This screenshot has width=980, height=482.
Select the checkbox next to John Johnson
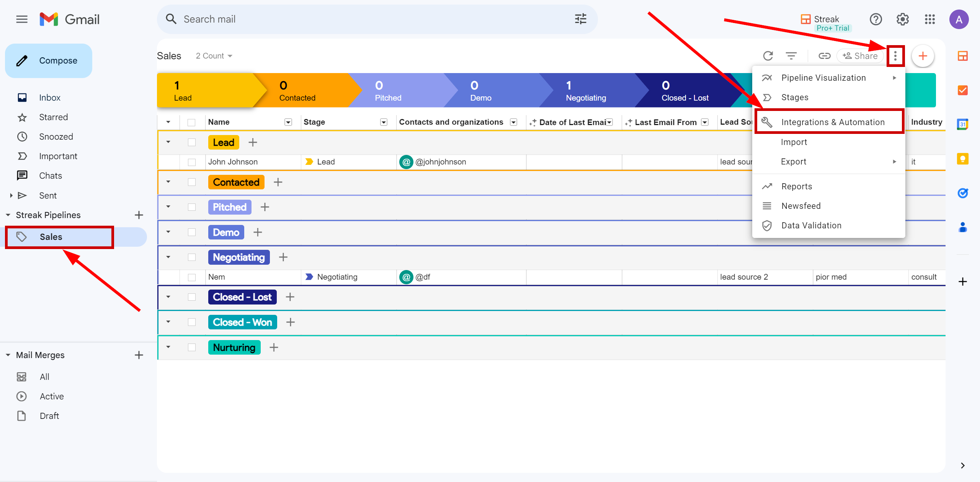[192, 162]
